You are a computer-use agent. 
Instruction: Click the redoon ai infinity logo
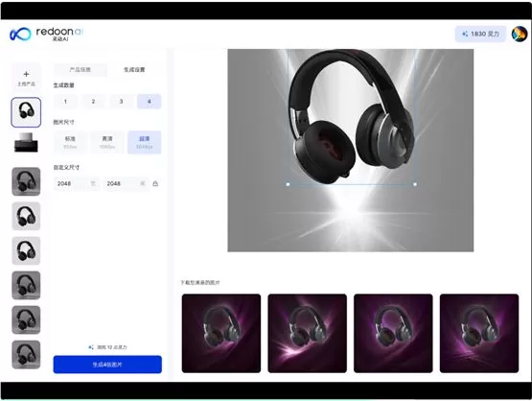coord(20,34)
